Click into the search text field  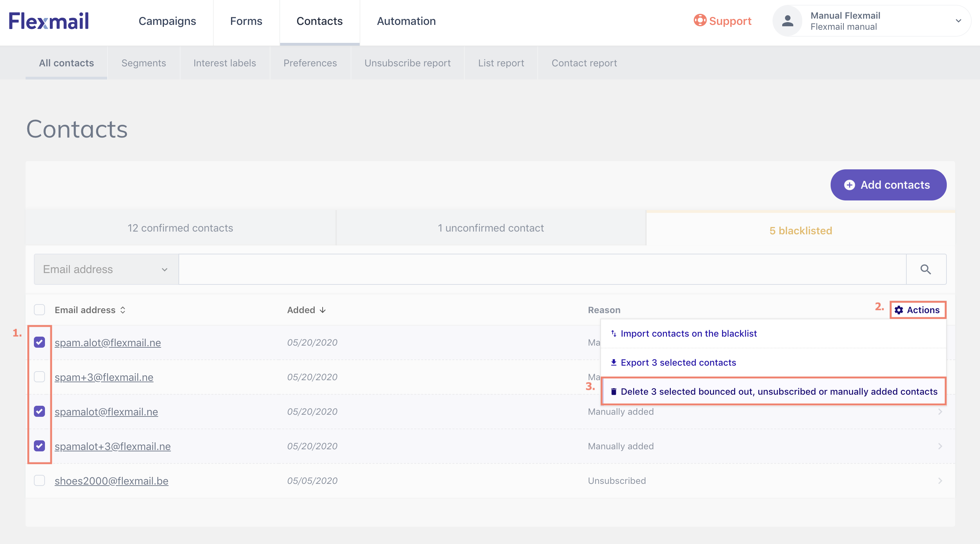(x=542, y=270)
